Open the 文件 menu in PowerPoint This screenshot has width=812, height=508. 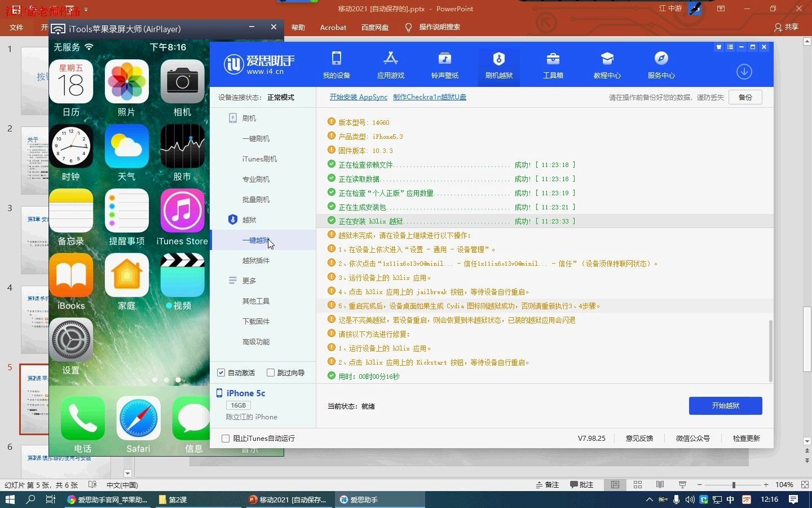pyautogui.click(x=16, y=27)
